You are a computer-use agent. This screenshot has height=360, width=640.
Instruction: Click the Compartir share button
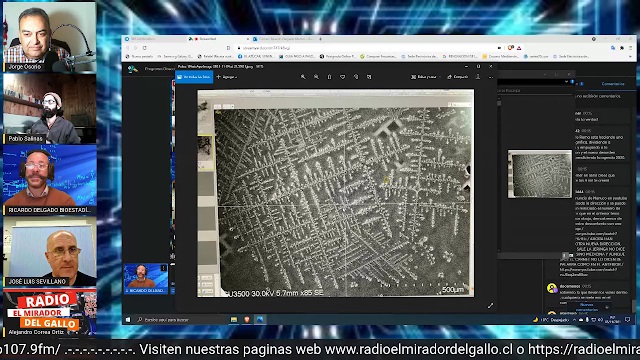click(x=458, y=77)
